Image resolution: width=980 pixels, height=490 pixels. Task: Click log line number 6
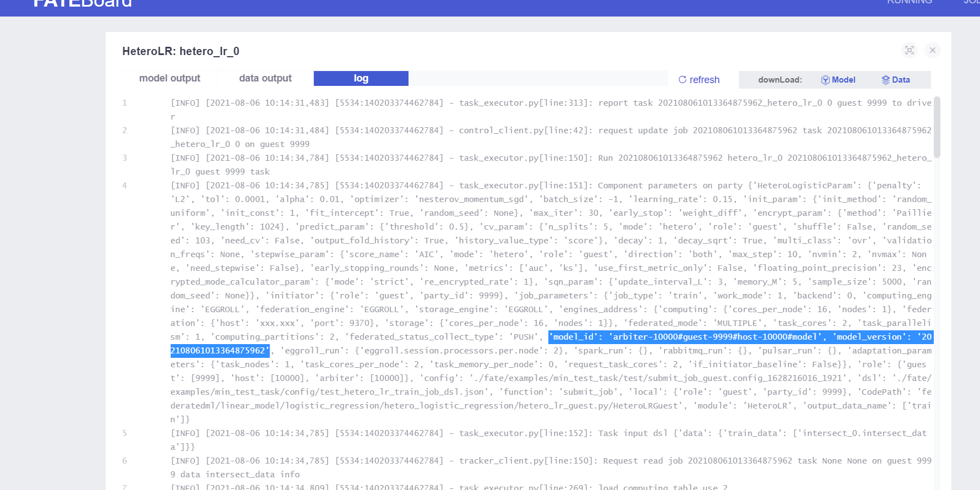(124, 461)
